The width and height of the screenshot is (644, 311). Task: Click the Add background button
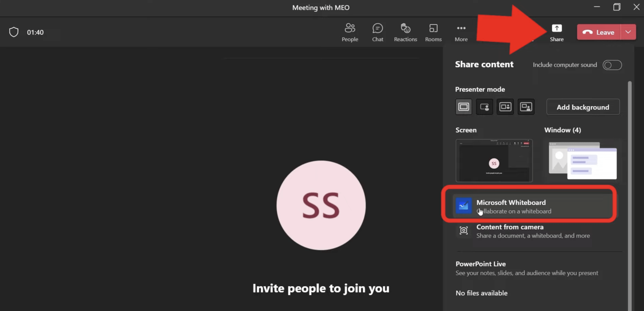coord(583,107)
